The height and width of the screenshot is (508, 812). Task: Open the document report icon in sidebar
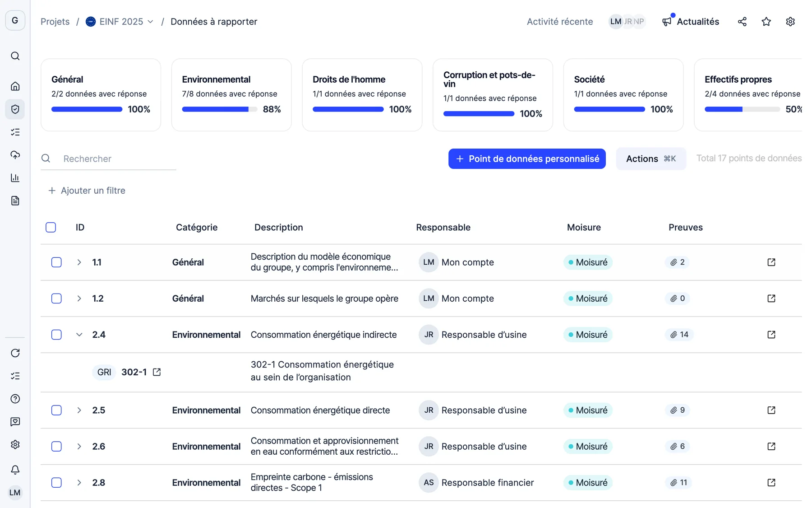15,200
